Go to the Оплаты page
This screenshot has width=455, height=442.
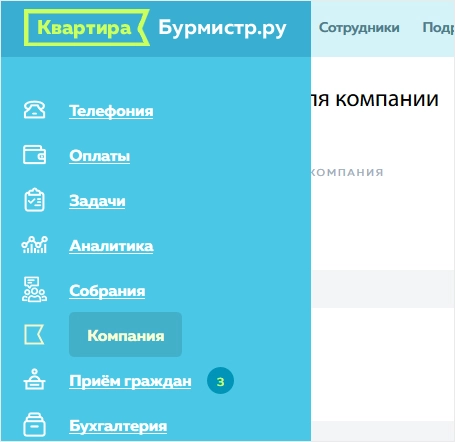100,156
